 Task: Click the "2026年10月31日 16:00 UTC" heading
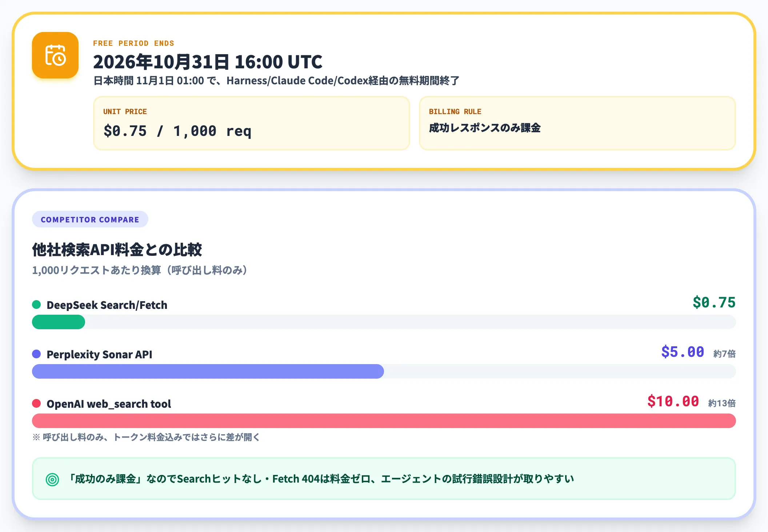tap(208, 62)
